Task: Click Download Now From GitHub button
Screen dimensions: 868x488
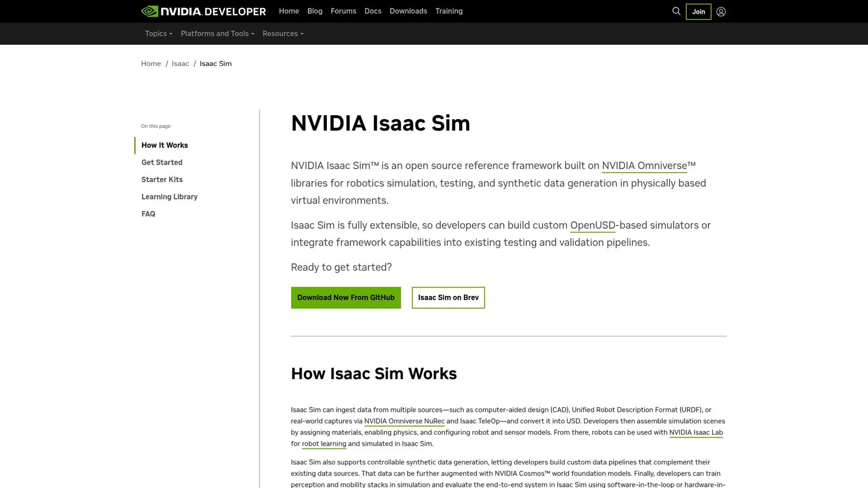Action: click(x=346, y=298)
